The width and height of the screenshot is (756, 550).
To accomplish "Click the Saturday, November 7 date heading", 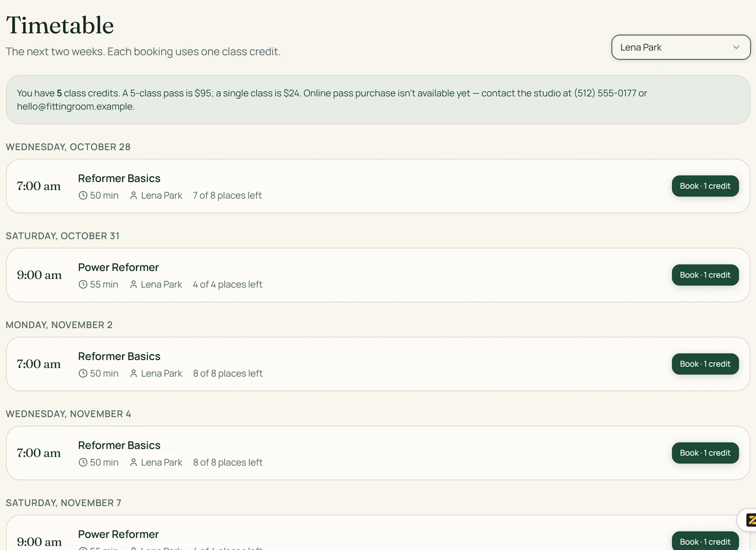I will coord(63,503).
